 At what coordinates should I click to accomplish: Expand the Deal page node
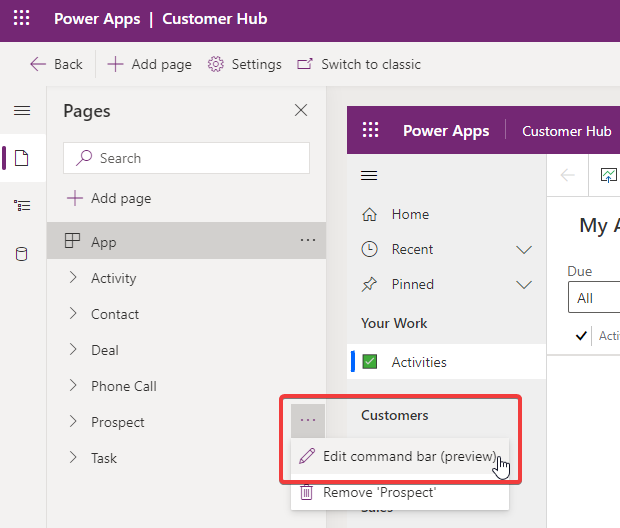[x=73, y=350]
